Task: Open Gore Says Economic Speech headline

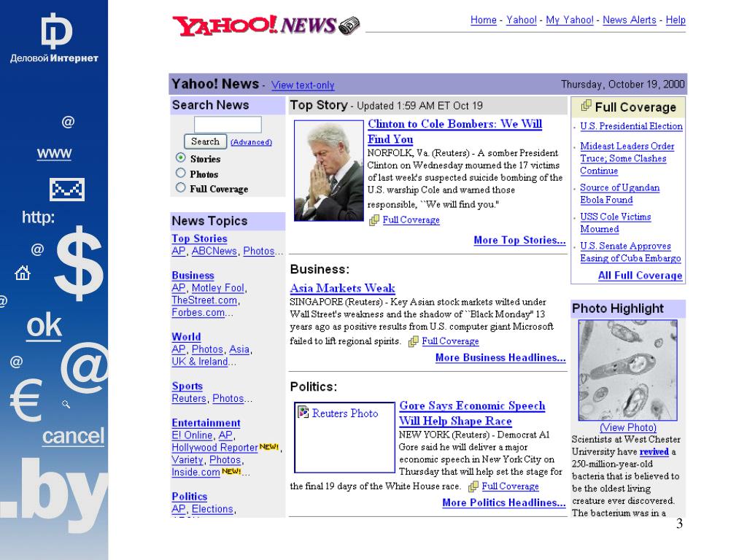Action: [x=472, y=413]
